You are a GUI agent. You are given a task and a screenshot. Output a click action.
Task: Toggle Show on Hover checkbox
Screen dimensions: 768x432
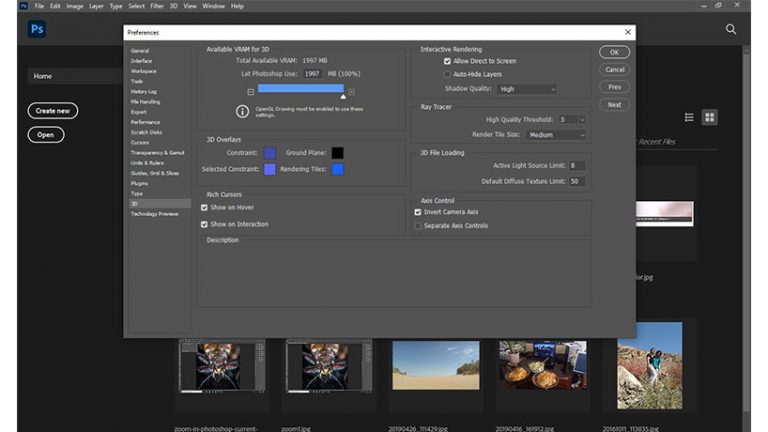[204, 208]
